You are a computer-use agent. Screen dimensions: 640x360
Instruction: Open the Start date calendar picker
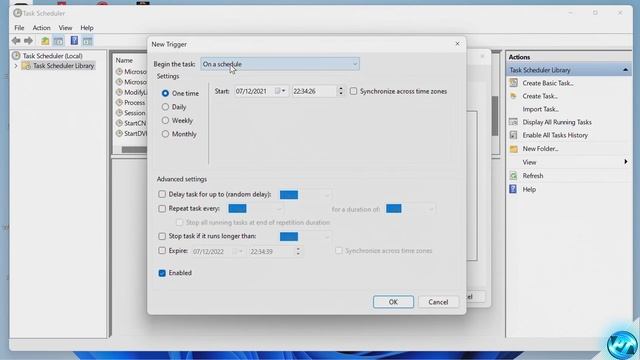click(280, 91)
